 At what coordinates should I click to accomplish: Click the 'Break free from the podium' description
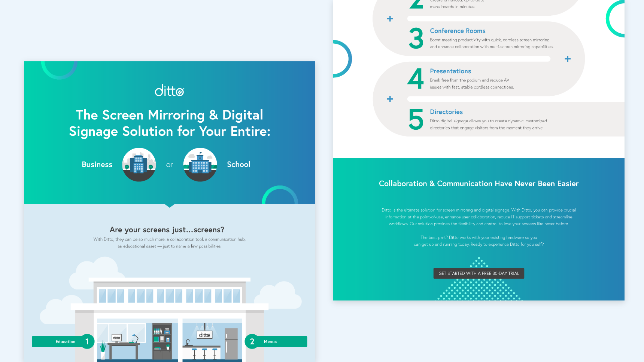tap(472, 84)
